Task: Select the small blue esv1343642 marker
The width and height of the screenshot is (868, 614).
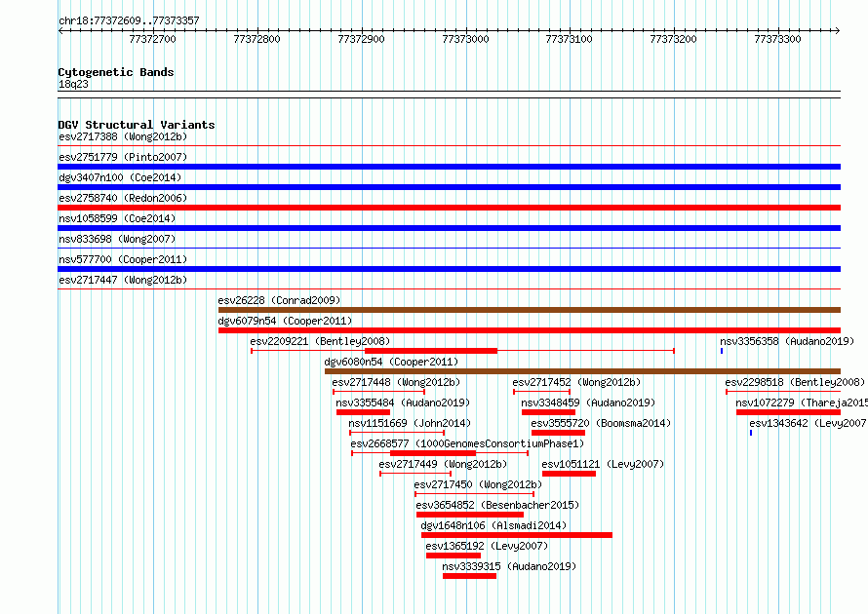Action: [751, 433]
